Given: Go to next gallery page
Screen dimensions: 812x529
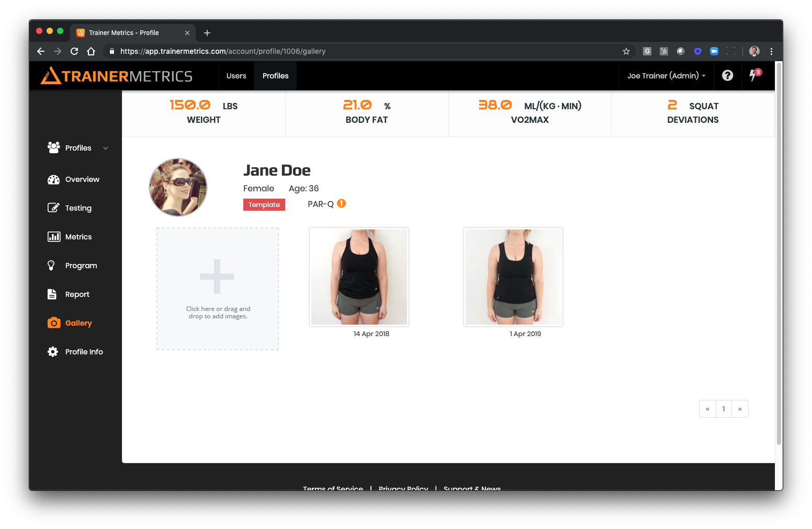Looking at the screenshot, I should [740, 409].
